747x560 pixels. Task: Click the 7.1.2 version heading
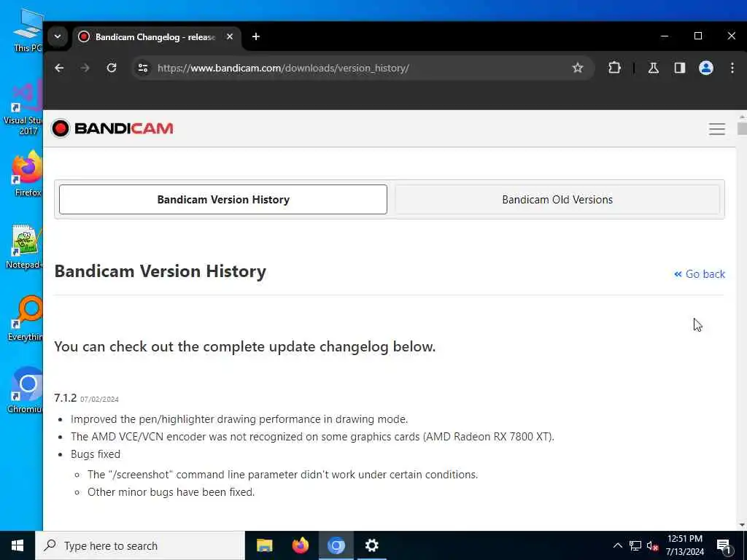(65, 397)
